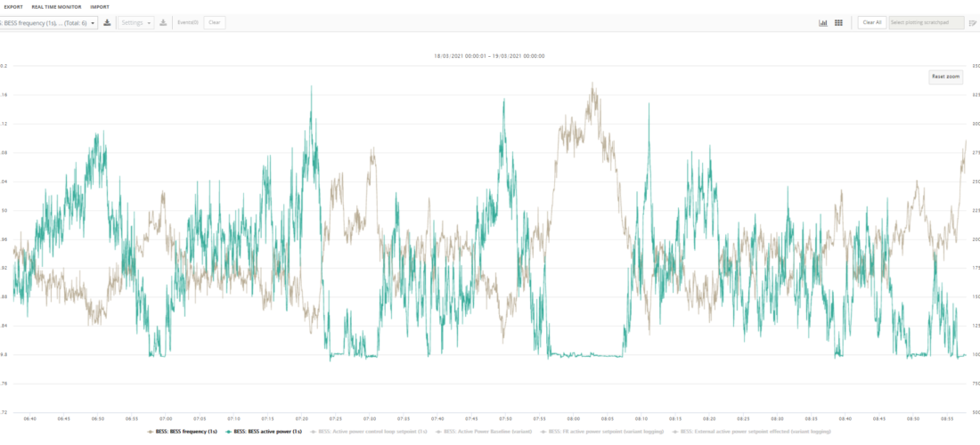Image resolution: width=980 pixels, height=445 pixels.
Task: Click the 08:30 time axis label
Action: [778, 419]
